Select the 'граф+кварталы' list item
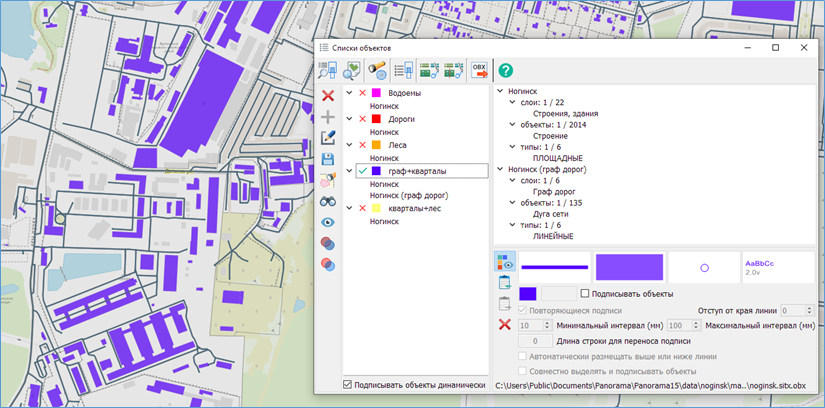 pyautogui.click(x=418, y=171)
